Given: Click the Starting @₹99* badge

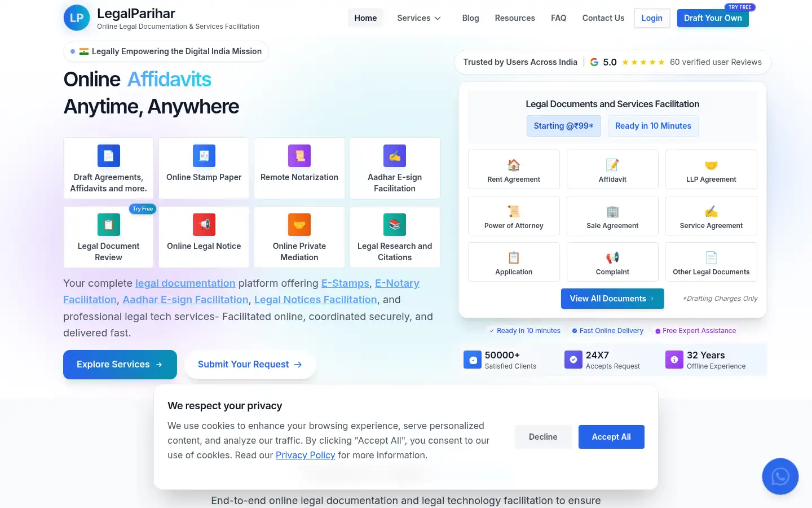Looking at the screenshot, I should click(564, 126).
